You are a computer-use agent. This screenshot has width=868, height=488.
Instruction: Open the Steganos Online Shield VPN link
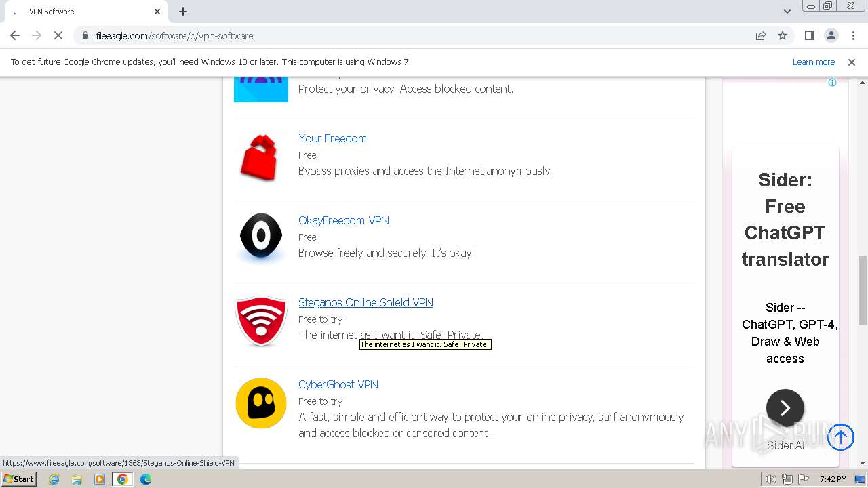click(x=366, y=302)
